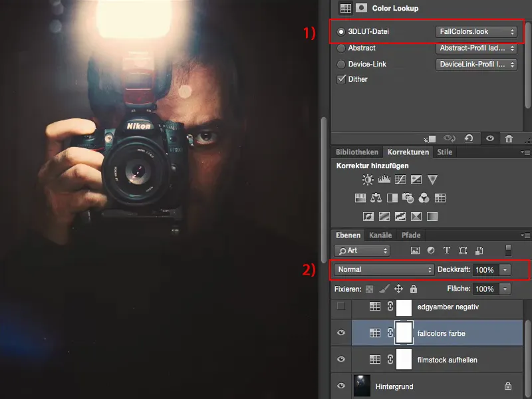Click the view previous state icon
Image resolution: width=532 pixels, height=399 pixels.
point(450,138)
